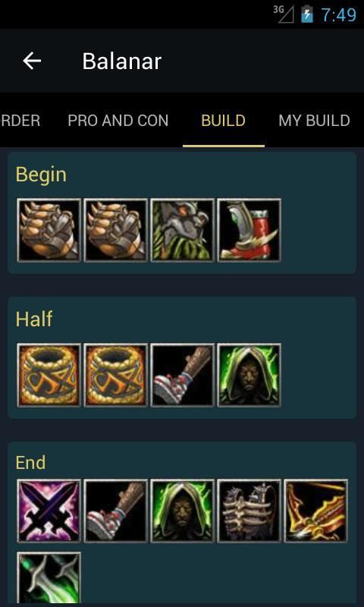Tap the green glowing blade item in End
364x607 pixels.
(x=49, y=579)
